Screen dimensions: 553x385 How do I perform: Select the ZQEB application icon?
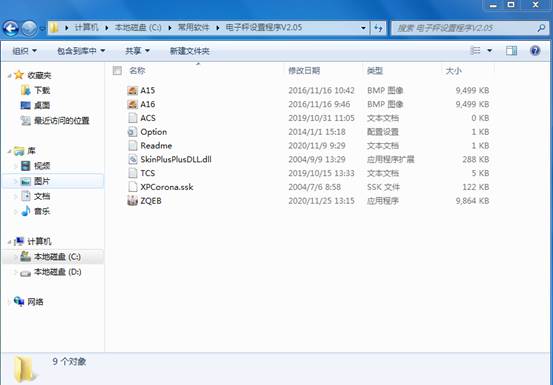pyautogui.click(x=132, y=201)
